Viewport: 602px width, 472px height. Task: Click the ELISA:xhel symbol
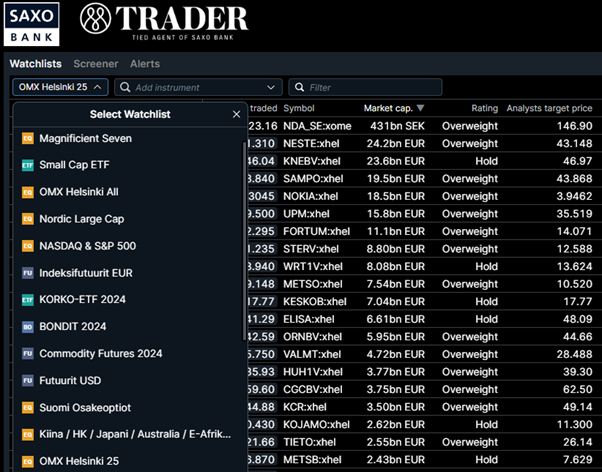point(309,320)
